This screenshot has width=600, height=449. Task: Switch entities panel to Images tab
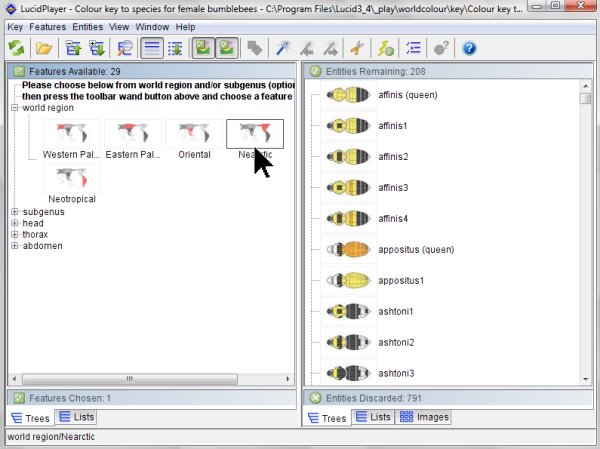pos(424,417)
